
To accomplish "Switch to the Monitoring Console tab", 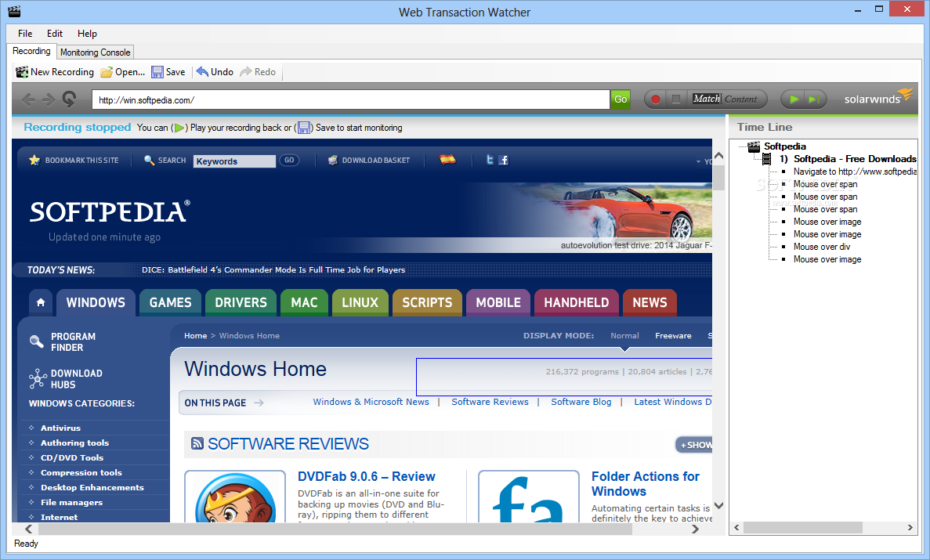I will pyautogui.click(x=95, y=52).
